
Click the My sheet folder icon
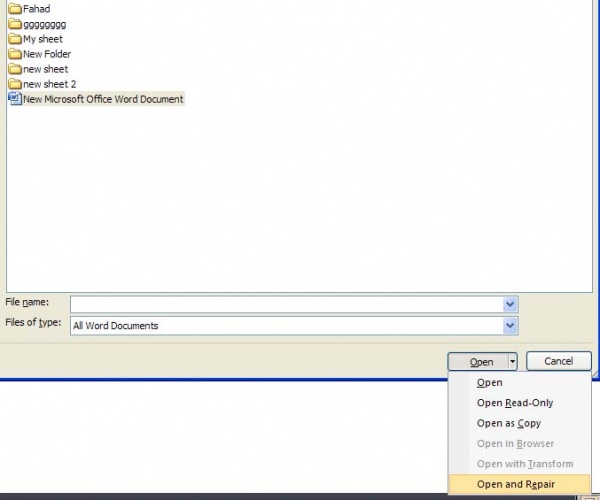[x=15, y=39]
